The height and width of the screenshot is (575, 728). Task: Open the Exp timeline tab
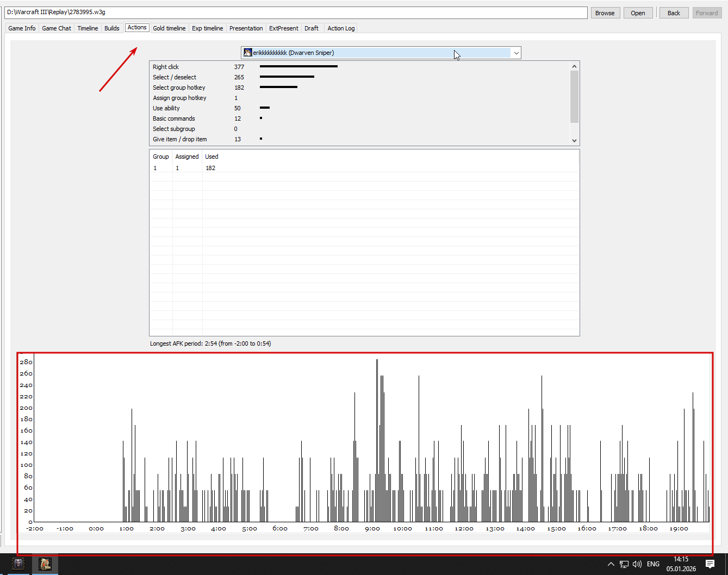[x=207, y=28]
